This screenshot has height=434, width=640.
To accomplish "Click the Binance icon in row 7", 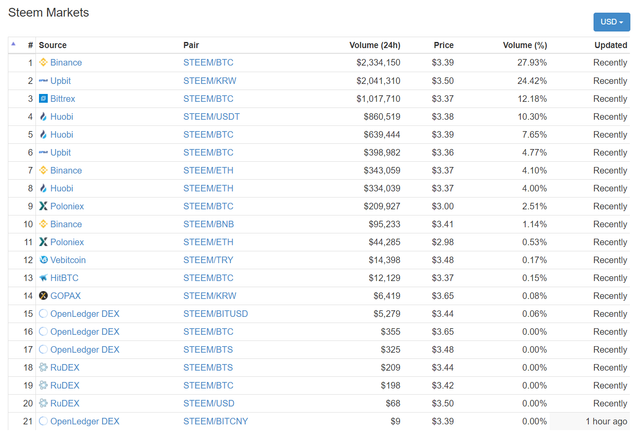I will [x=43, y=170].
